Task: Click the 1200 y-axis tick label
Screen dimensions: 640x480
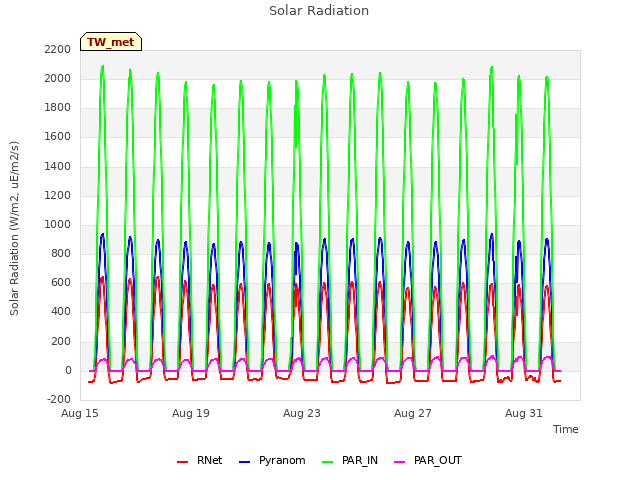Action: pos(58,196)
